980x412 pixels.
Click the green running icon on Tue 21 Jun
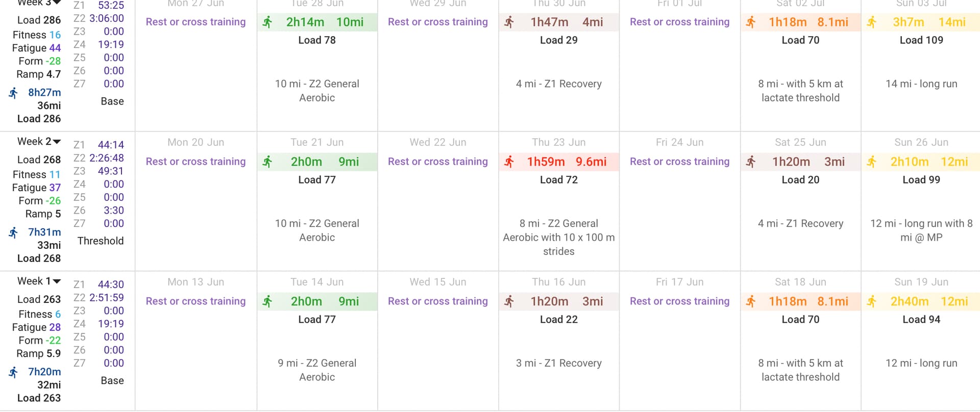(x=267, y=162)
